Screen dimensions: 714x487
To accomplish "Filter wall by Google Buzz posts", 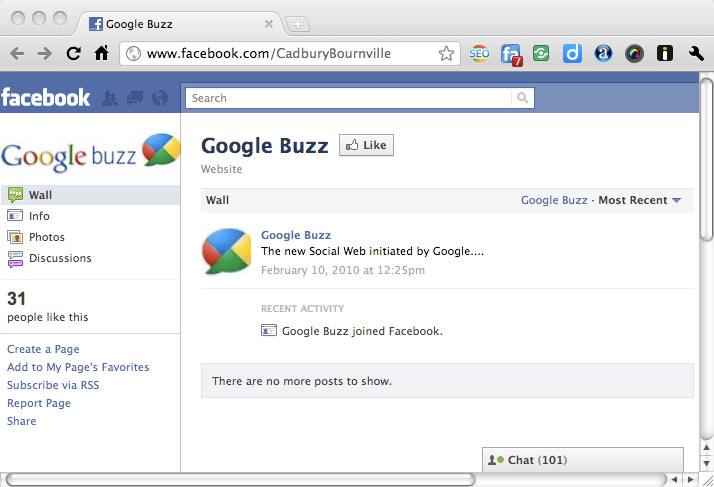I will pyautogui.click(x=554, y=200).
